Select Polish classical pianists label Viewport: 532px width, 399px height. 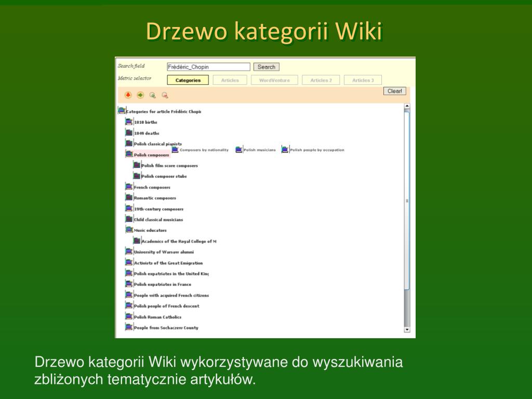coord(158,144)
